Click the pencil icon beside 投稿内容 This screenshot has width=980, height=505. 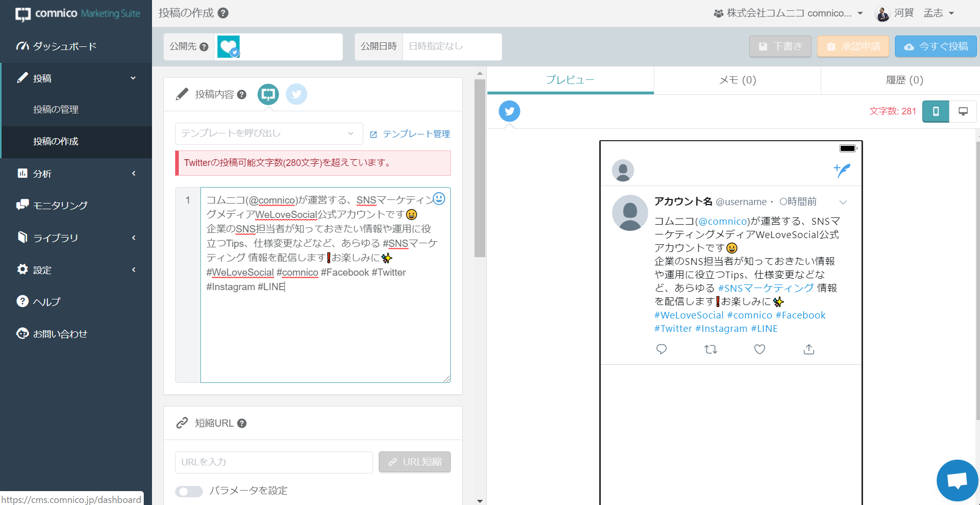pos(182,94)
